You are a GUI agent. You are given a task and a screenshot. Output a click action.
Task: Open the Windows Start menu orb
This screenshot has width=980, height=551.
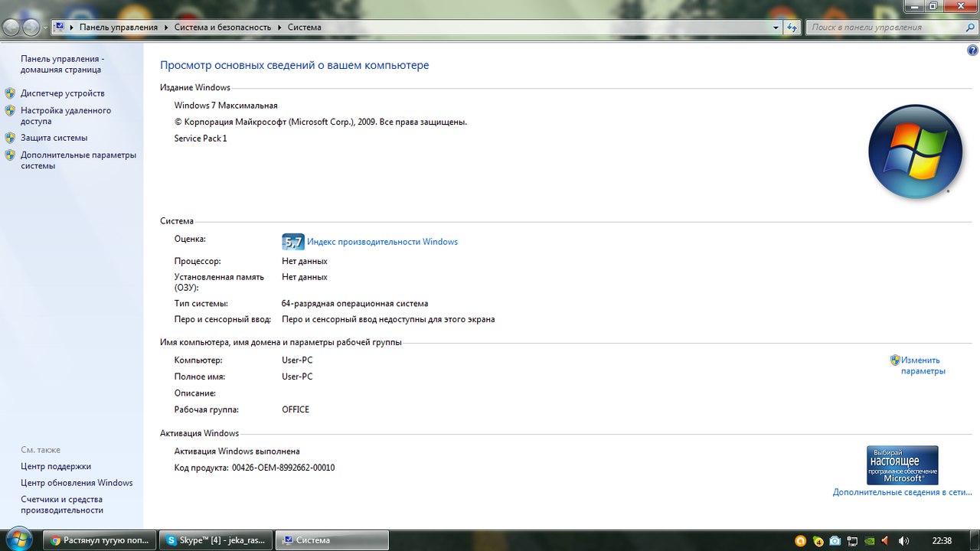pyautogui.click(x=18, y=540)
